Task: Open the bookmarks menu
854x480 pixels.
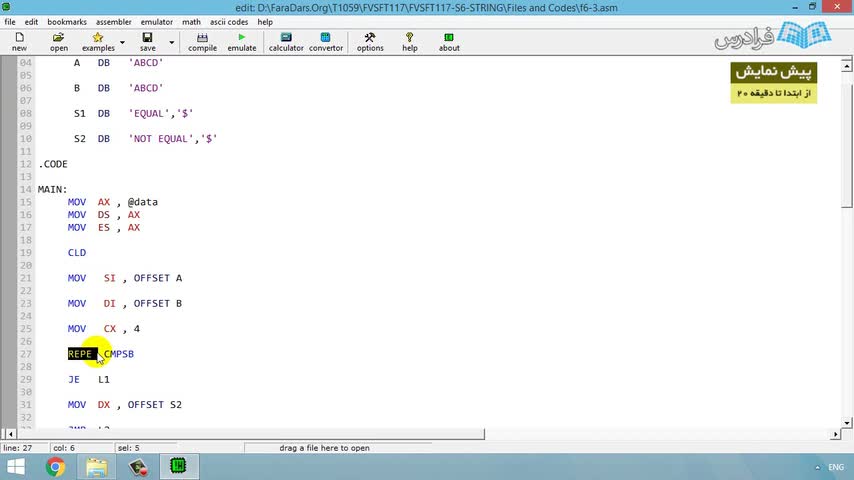Action: tap(67, 22)
